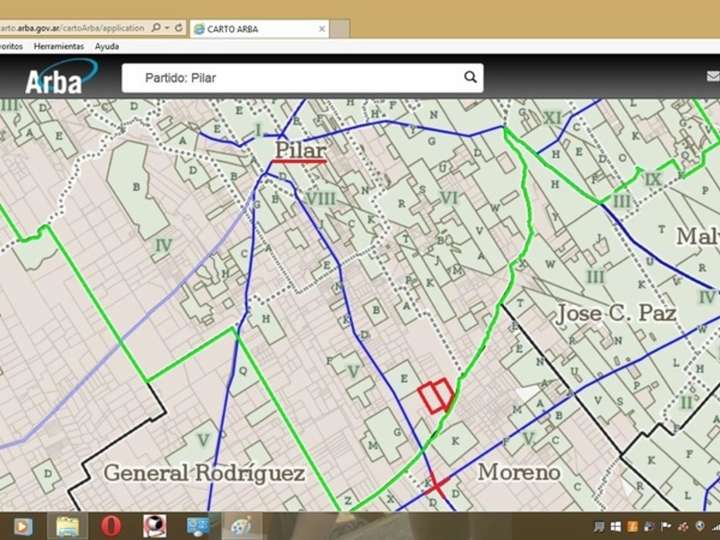
Task: Click the magnifier icon in the Partido search box
Action: (470, 77)
